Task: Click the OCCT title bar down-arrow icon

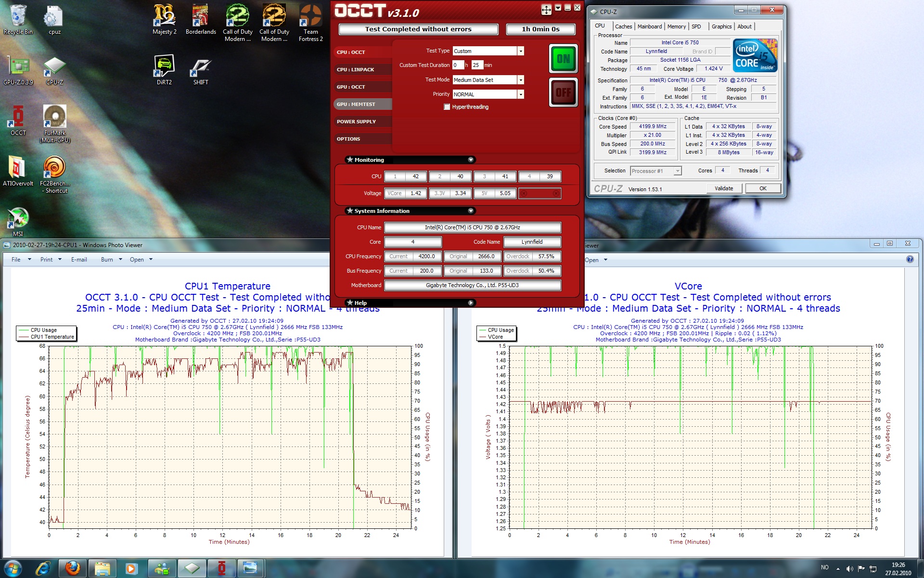Action: [x=558, y=8]
